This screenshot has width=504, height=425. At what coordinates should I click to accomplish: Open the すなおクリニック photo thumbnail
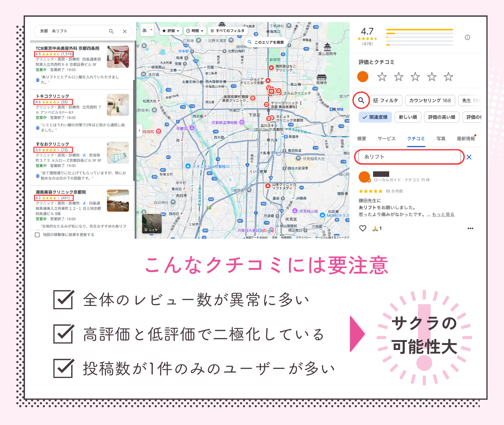point(118,152)
